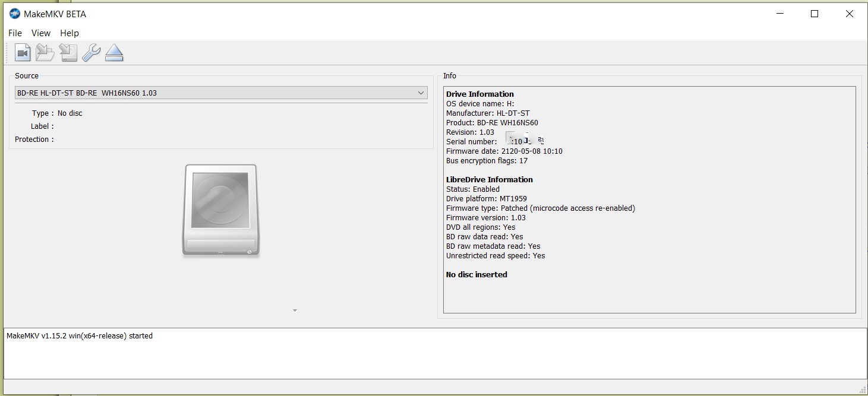Click the Open files camera icon
Viewport: 868px width, 396px height.
tap(23, 53)
